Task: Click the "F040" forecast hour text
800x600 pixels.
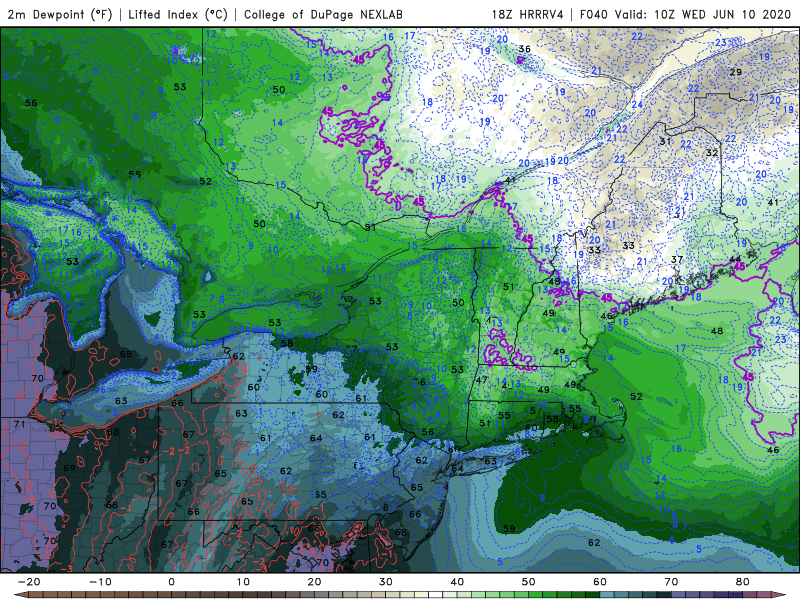Action: (594, 14)
